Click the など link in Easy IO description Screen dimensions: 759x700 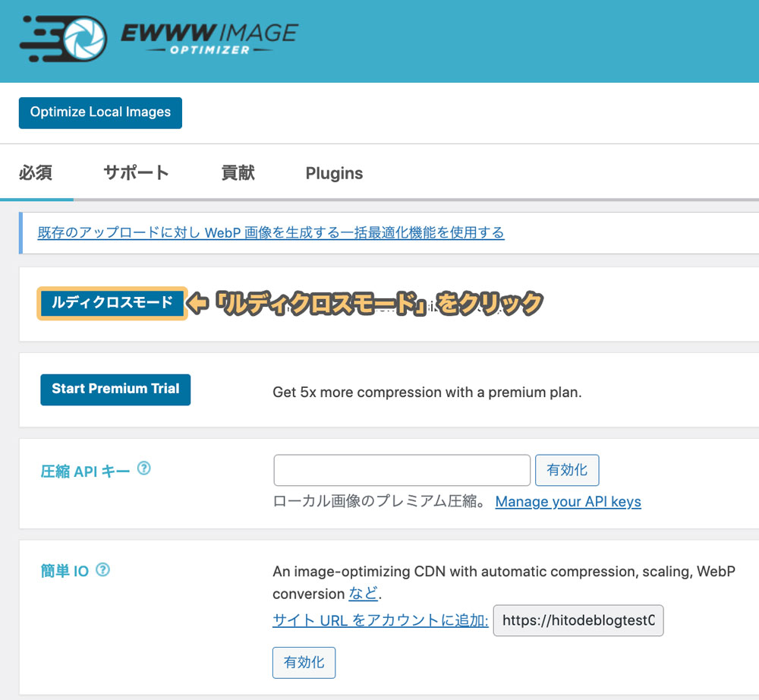pyautogui.click(x=363, y=593)
